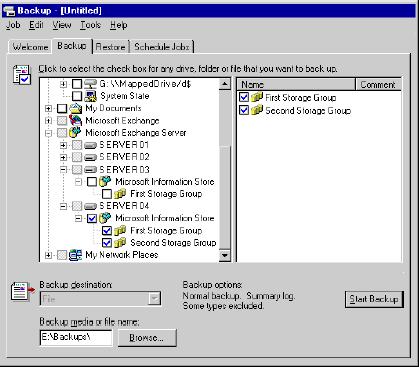This screenshot has width=419, height=367.
Task: Expand the SERVER 01 node
Action: pos(63,145)
